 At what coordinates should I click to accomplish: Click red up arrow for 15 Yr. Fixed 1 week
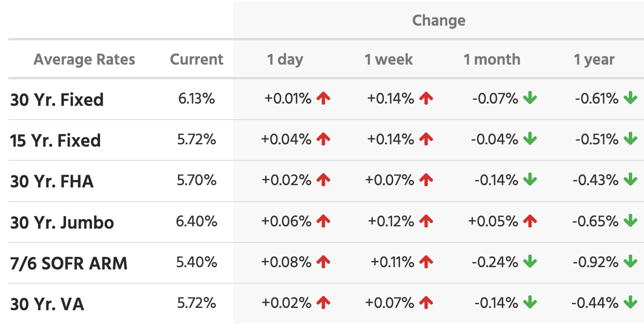pyautogui.click(x=426, y=139)
